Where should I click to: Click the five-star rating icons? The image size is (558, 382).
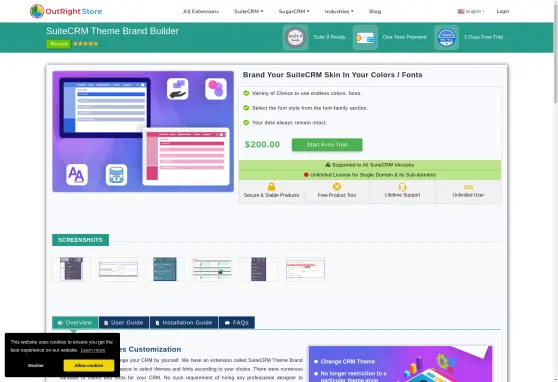pos(85,44)
